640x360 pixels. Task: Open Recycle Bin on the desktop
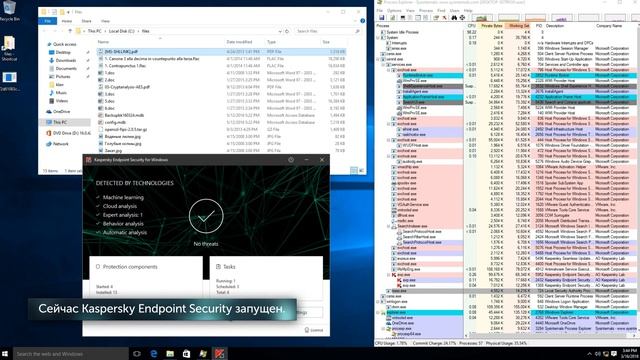click(9, 11)
